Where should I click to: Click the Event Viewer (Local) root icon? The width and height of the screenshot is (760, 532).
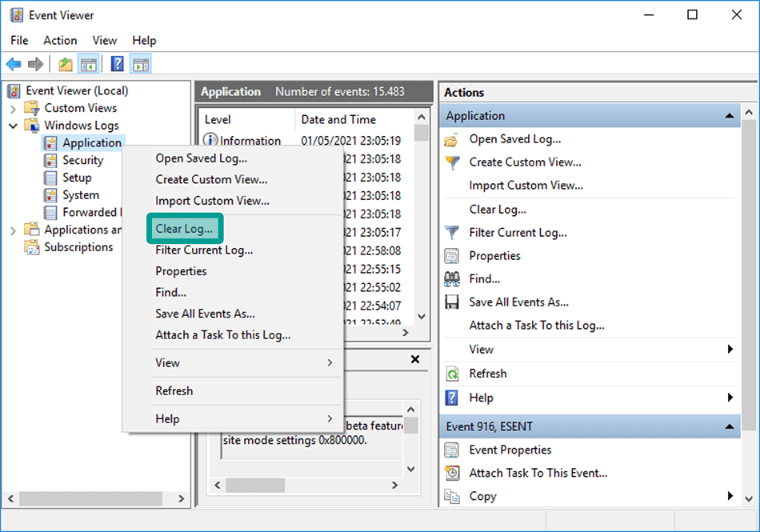pyautogui.click(x=14, y=90)
